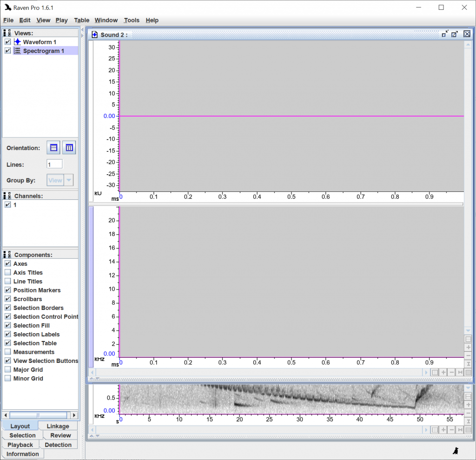Click the zoom-to-fit time axis icon
The height and width of the screenshot is (460, 476).
pos(460,372)
